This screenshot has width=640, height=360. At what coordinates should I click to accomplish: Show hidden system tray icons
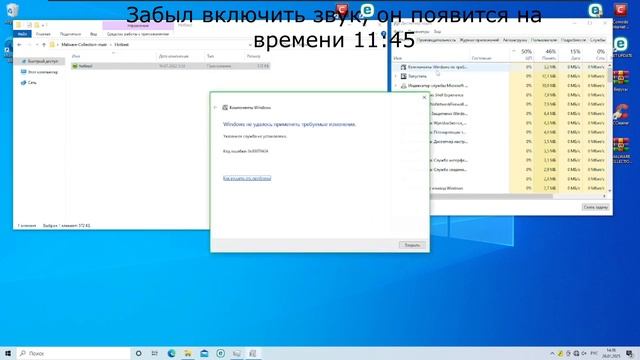coord(552,353)
